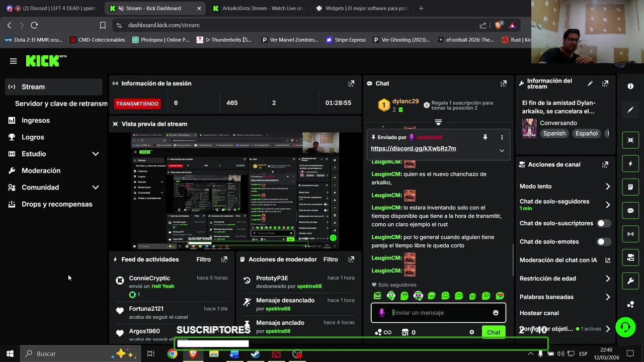644x362 pixels.
Task: Open Chat de solo-seguidores options arrow
Action: tap(608, 205)
